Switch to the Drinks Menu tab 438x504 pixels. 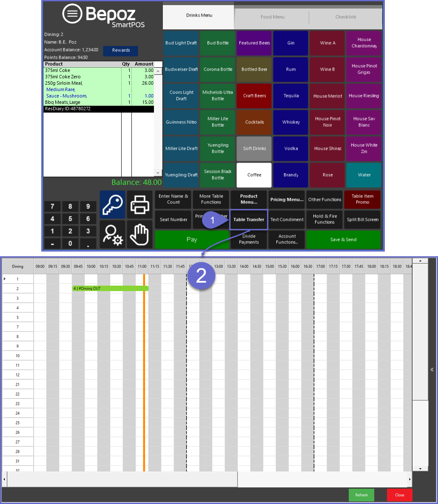tap(199, 15)
